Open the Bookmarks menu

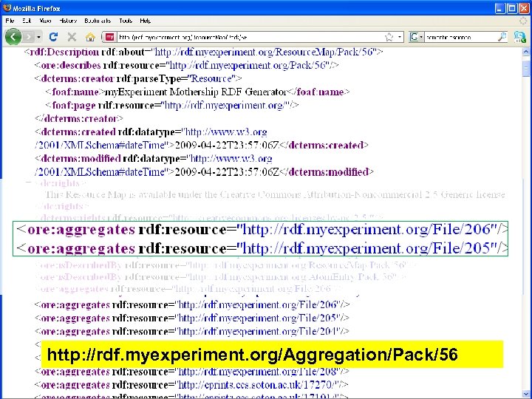98,21
